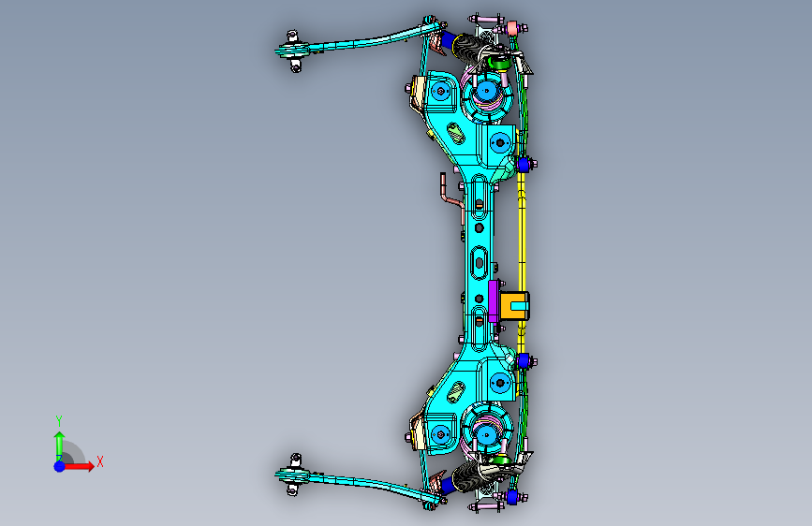Click the blue Z axis dot on the triad
812x526 pixels.
click(x=59, y=466)
